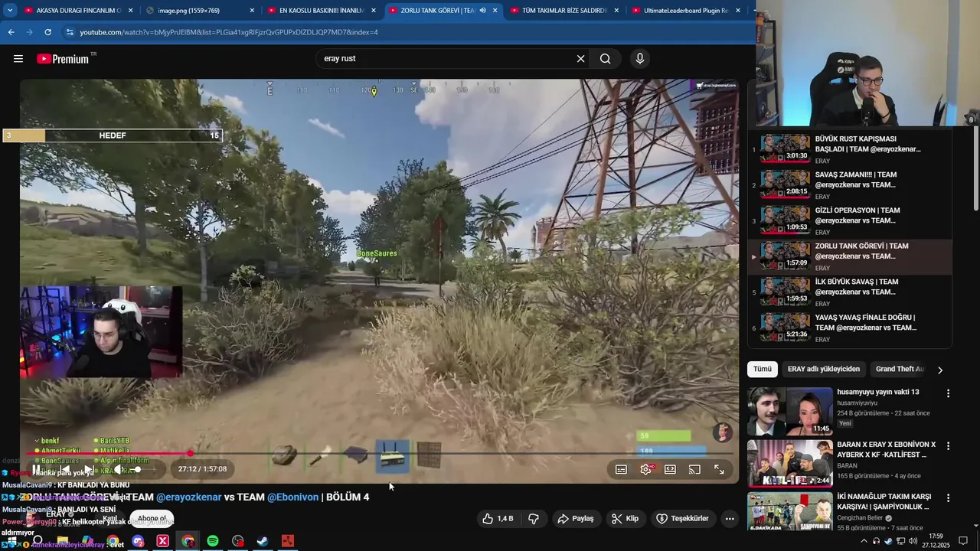Pause the video playback
Image resolution: width=980 pixels, height=551 pixels.
pos(37,469)
